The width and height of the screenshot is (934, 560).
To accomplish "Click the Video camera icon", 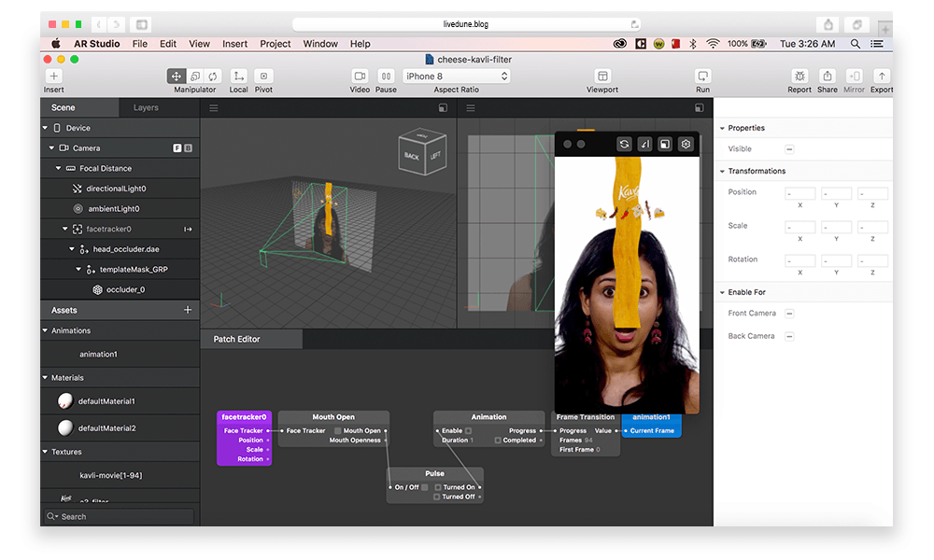I will tap(360, 77).
